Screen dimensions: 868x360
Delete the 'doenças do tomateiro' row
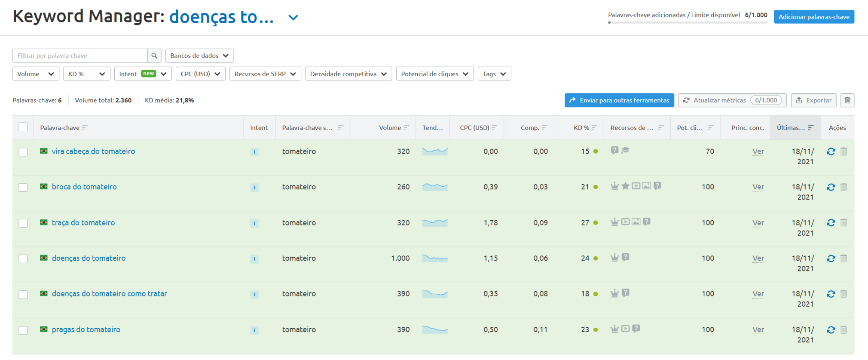[844, 258]
